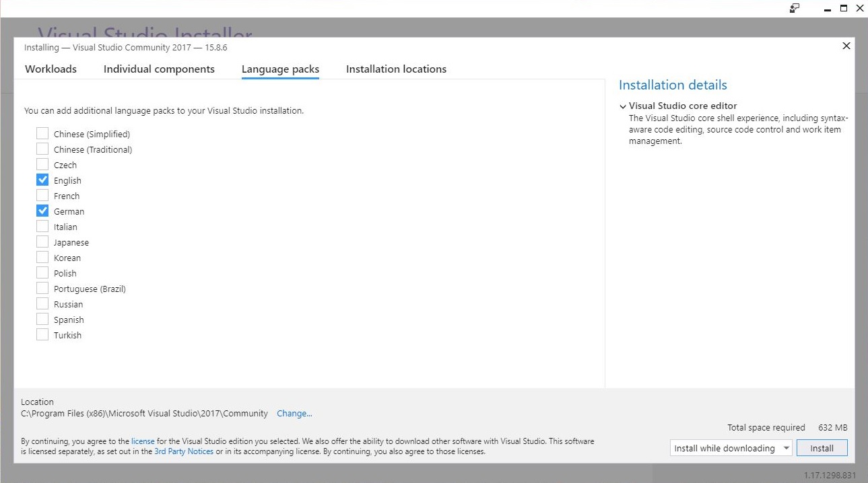Open the Individual components tab

click(159, 69)
